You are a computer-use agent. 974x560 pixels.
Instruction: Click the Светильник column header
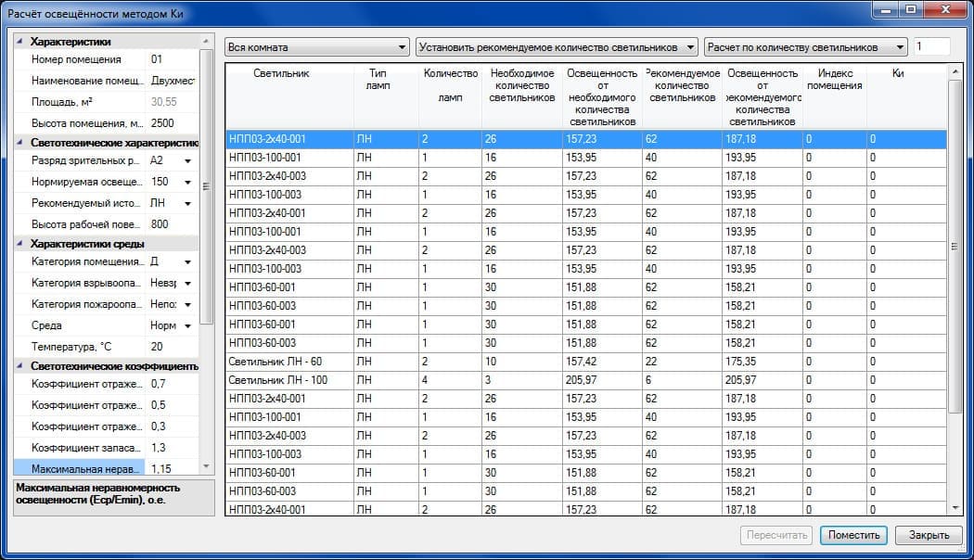[289, 96]
